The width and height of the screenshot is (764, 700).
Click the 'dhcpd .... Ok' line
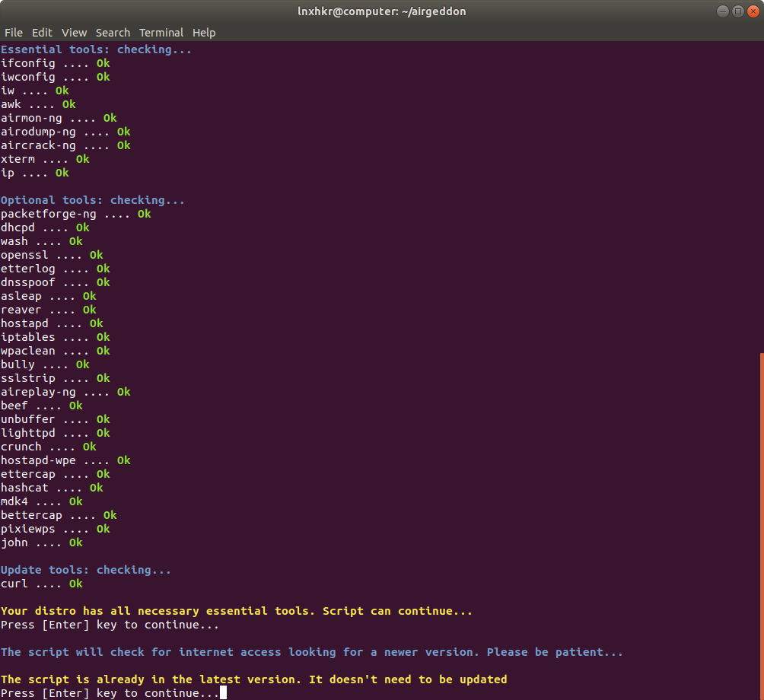(x=45, y=228)
